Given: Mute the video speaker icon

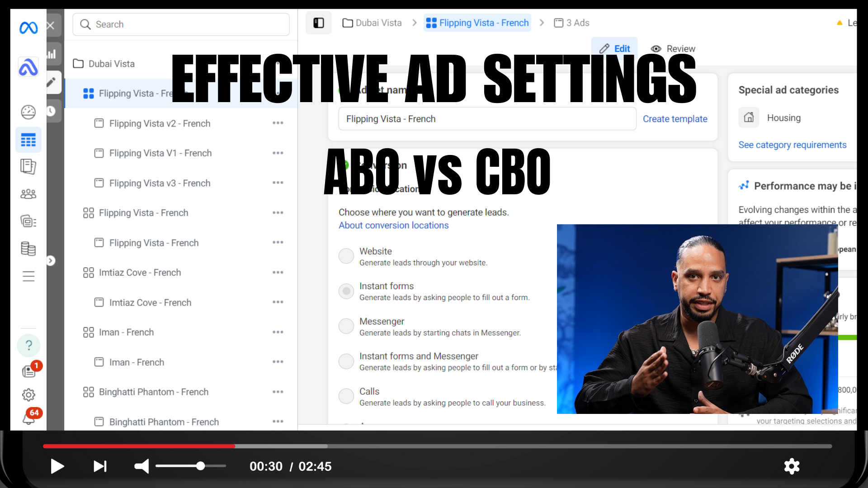Looking at the screenshot, I should tap(142, 466).
